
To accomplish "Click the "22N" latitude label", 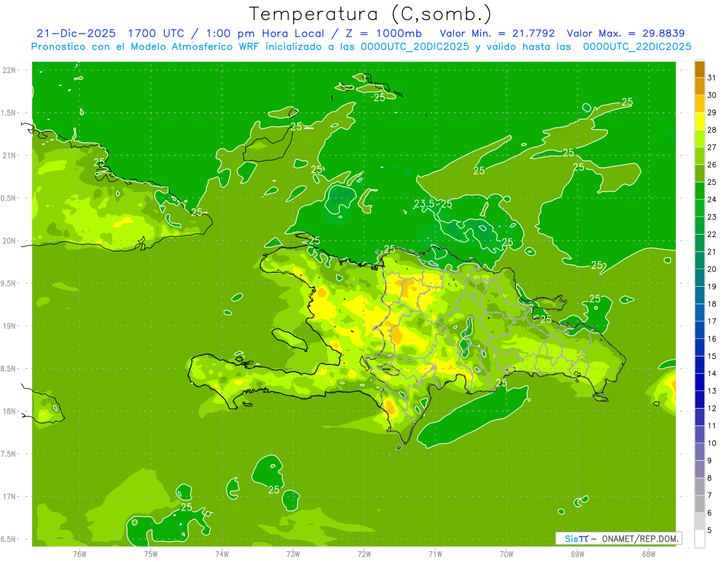I will (x=10, y=70).
